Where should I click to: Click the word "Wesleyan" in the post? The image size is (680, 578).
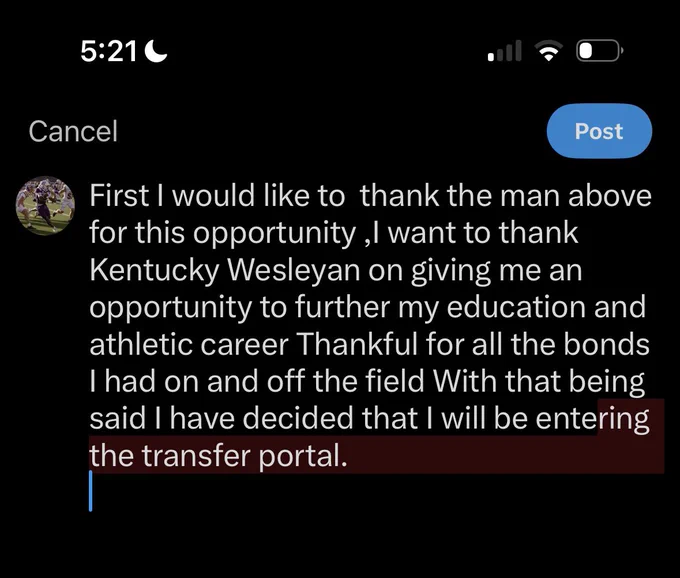294,270
